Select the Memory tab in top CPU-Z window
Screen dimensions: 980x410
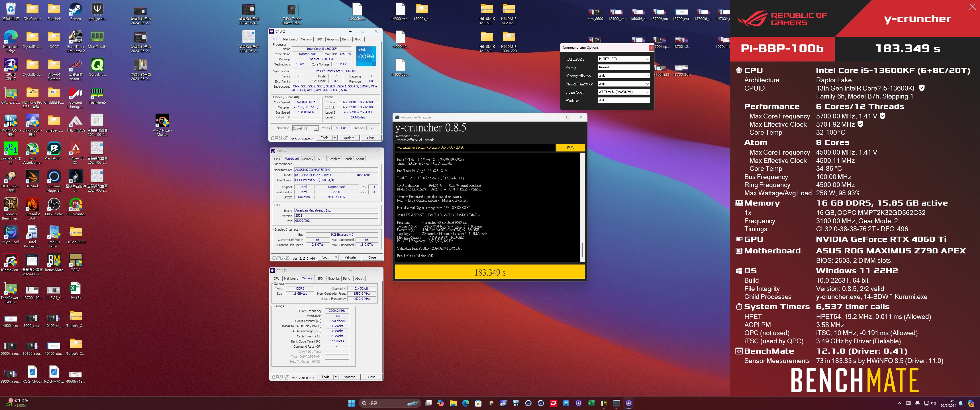pyautogui.click(x=306, y=39)
